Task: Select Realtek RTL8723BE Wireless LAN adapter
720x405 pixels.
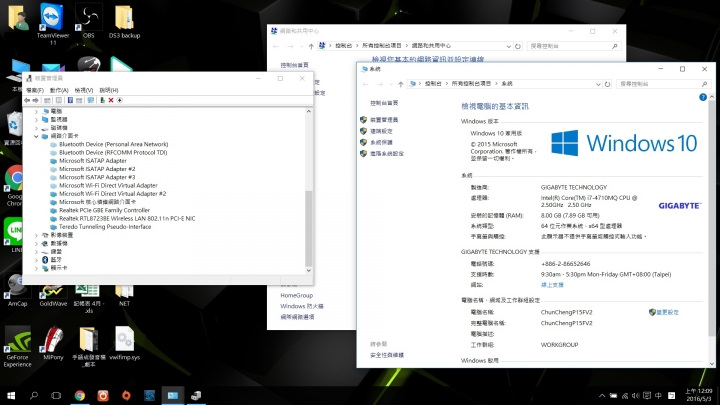Action: click(x=127, y=219)
